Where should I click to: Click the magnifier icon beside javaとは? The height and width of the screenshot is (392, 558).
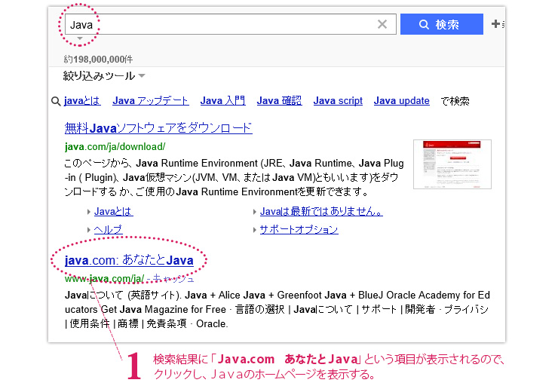coord(56,101)
